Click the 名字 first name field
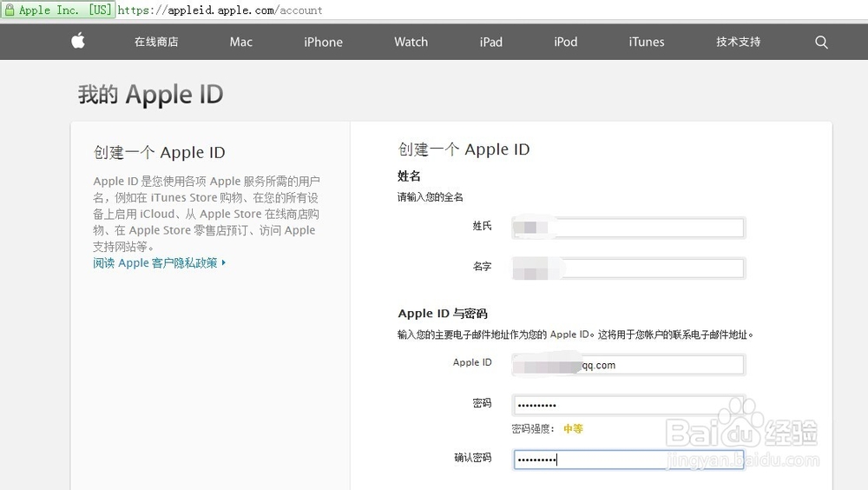This screenshot has width=868, height=490. coord(628,268)
